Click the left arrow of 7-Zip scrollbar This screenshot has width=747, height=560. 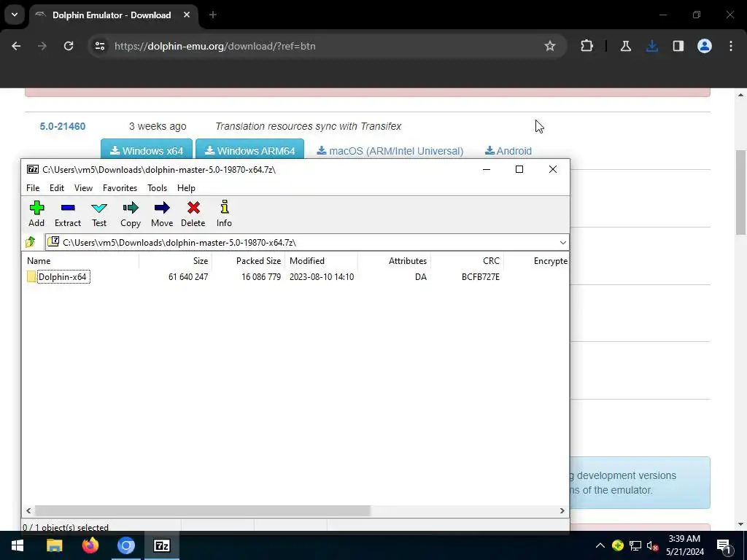(x=28, y=510)
